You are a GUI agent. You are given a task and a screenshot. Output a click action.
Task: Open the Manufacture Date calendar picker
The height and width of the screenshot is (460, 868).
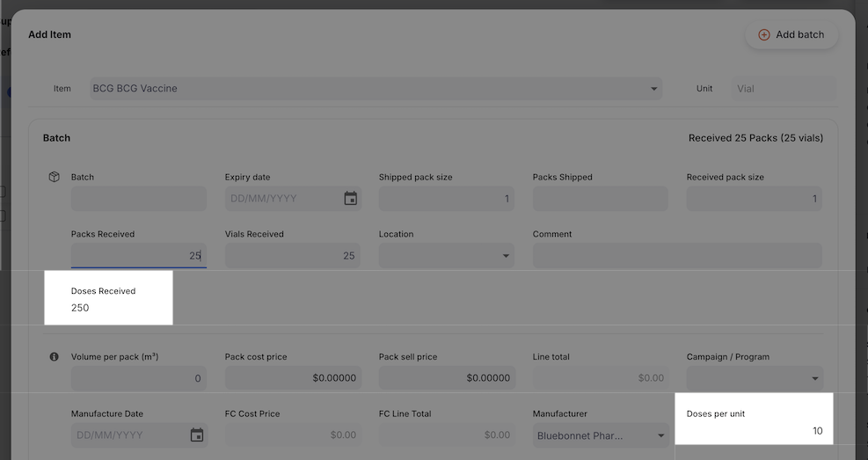pyautogui.click(x=196, y=435)
